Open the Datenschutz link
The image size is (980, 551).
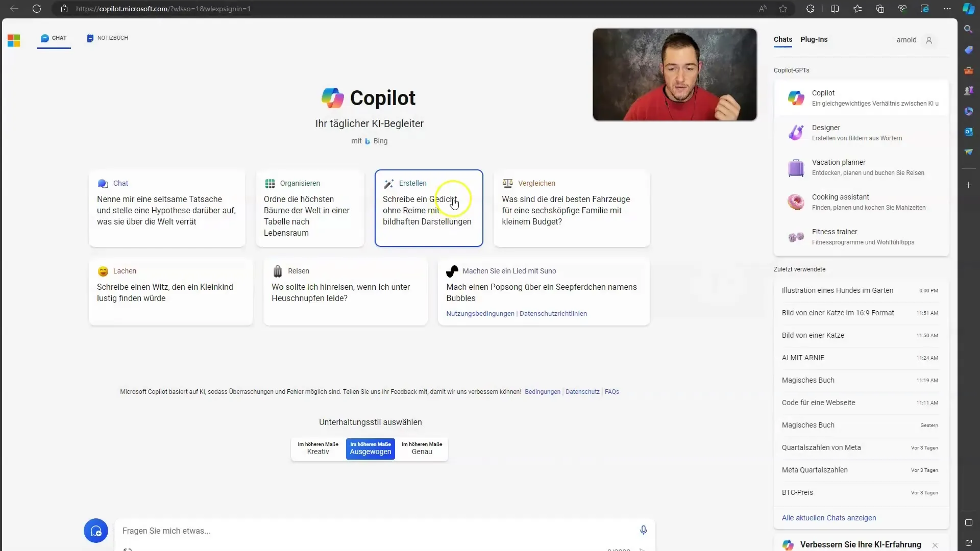[x=581, y=391]
